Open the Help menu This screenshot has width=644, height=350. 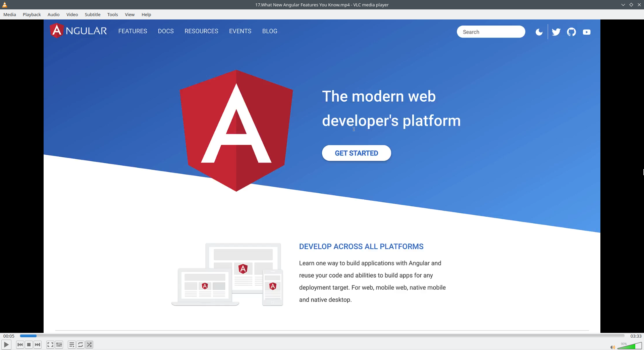pos(146,14)
